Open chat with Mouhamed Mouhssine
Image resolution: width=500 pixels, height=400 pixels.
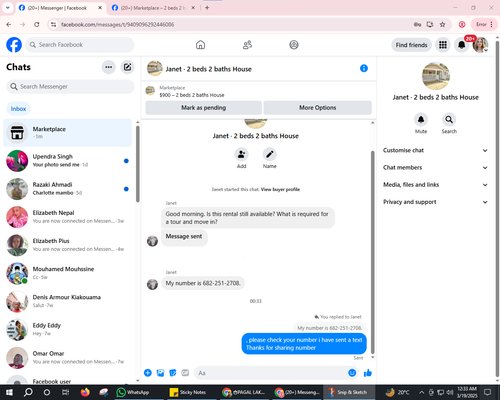[67, 273]
